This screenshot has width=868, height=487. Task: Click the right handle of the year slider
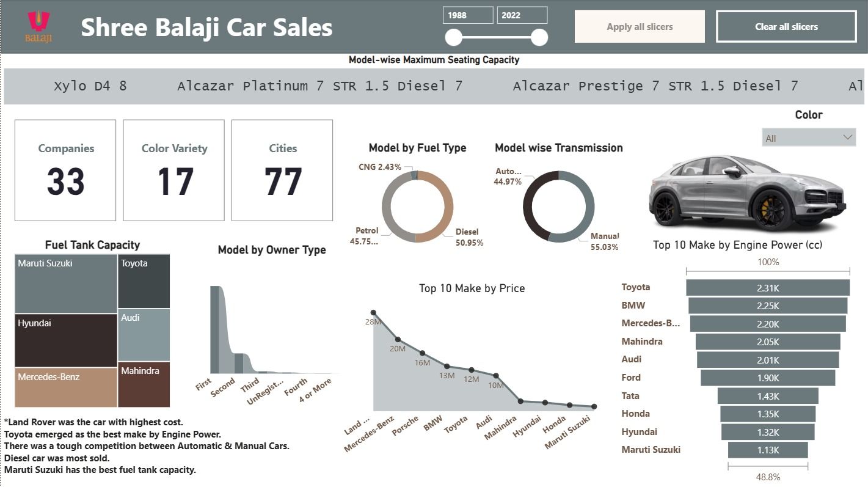pyautogui.click(x=539, y=38)
